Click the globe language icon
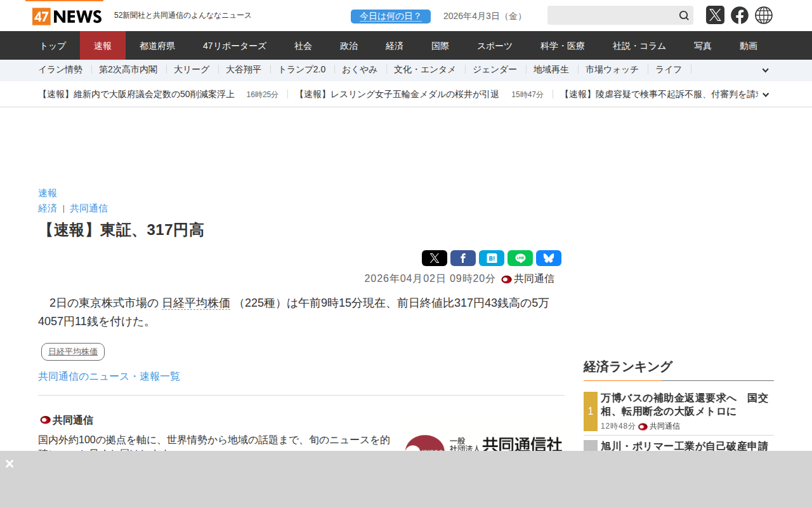The height and width of the screenshot is (508, 812). (764, 15)
